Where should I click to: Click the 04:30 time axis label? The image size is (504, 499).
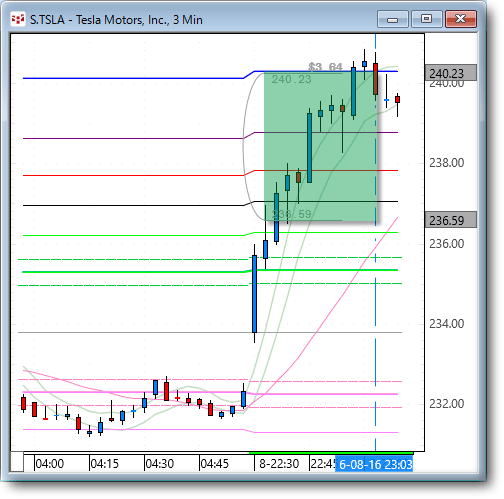pos(160,464)
